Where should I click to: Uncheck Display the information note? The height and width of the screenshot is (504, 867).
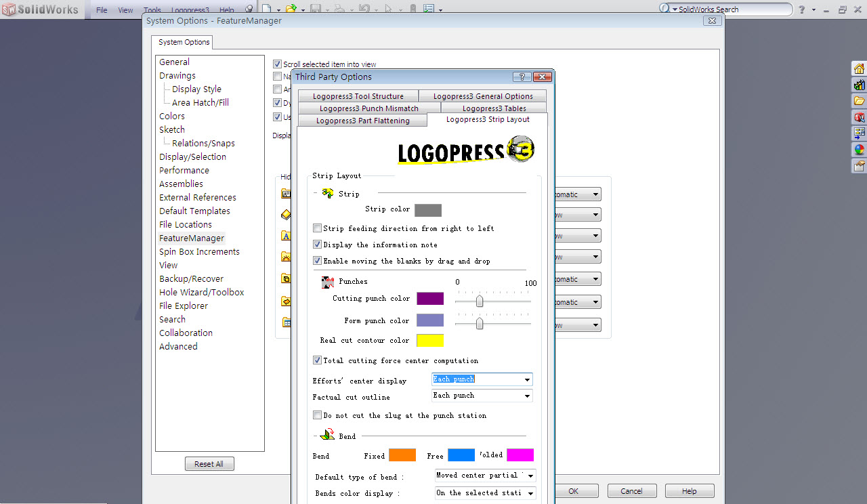click(317, 245)
